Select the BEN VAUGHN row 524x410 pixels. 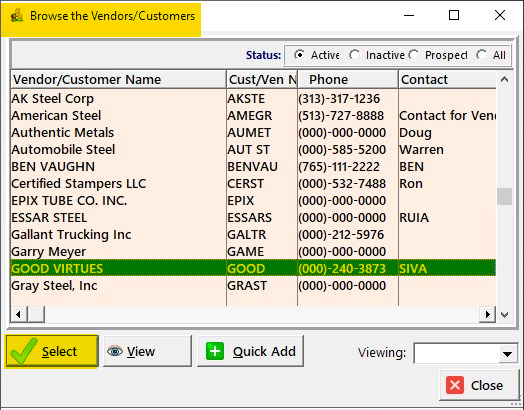click(x=253, y=167)
